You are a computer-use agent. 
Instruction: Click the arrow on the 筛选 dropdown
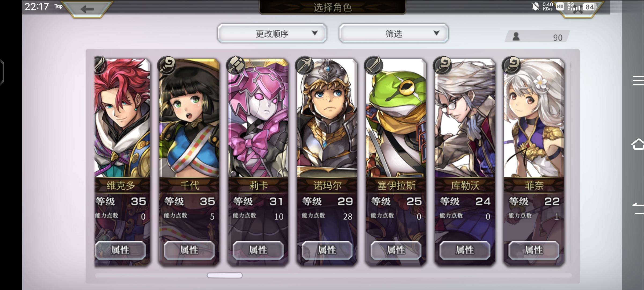[437, 33]
